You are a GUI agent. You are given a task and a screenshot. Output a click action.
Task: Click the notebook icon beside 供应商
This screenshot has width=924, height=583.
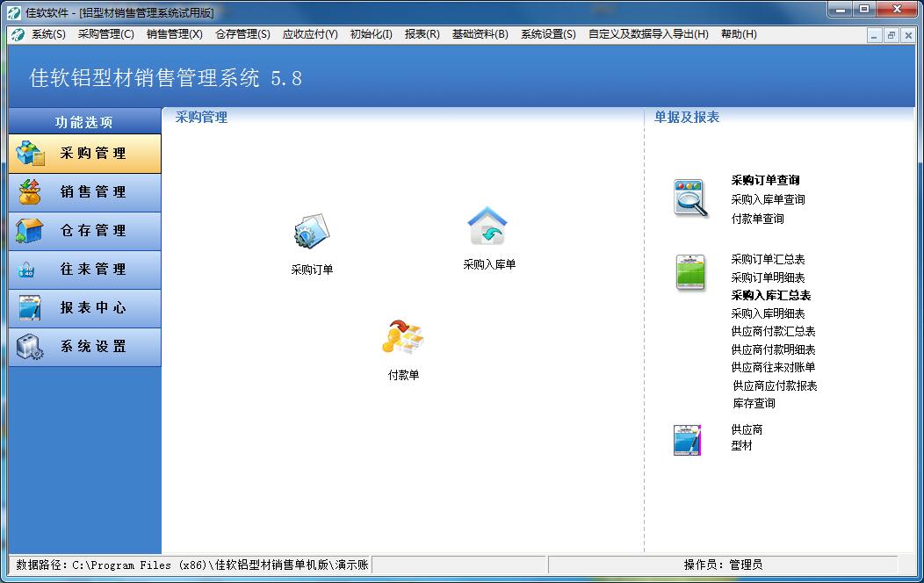[687, 440]
